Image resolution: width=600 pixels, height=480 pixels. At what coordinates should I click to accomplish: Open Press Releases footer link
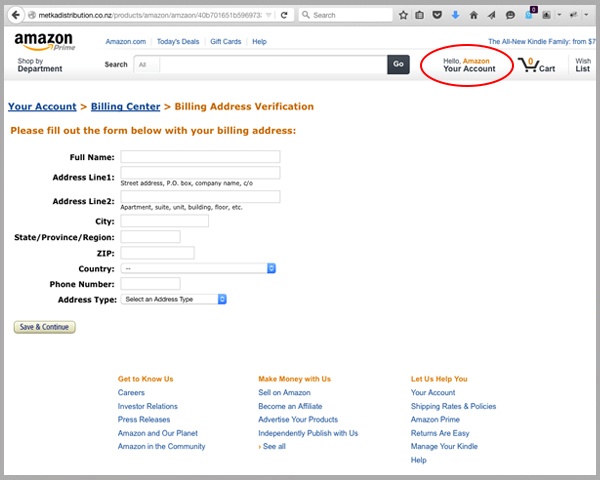click(144, 420)
